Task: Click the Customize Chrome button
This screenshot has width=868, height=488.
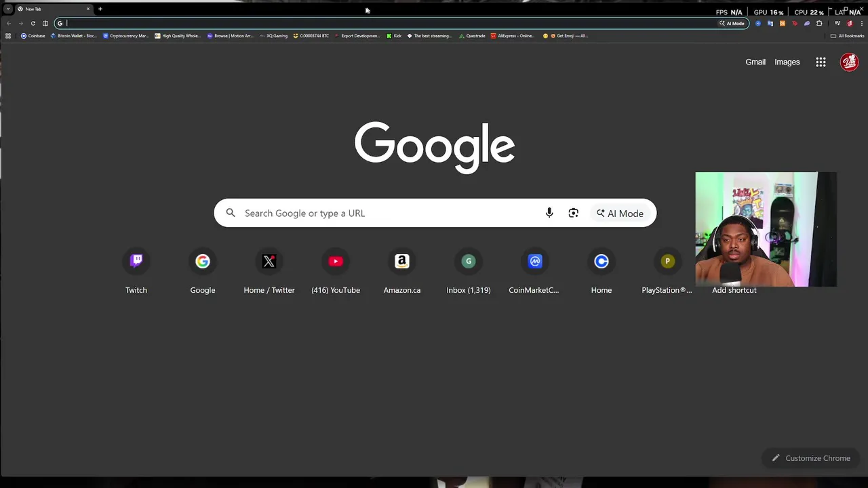Action: click(810, 458)
